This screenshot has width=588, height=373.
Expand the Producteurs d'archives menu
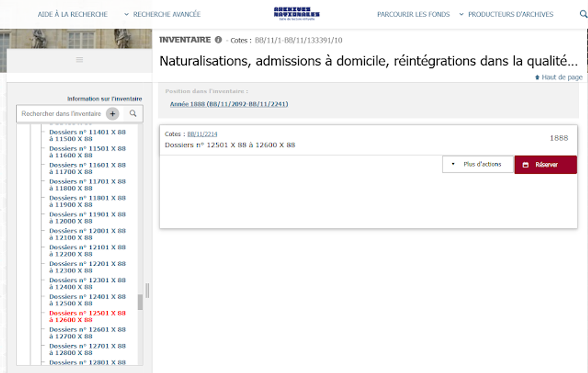pos(506,15)
